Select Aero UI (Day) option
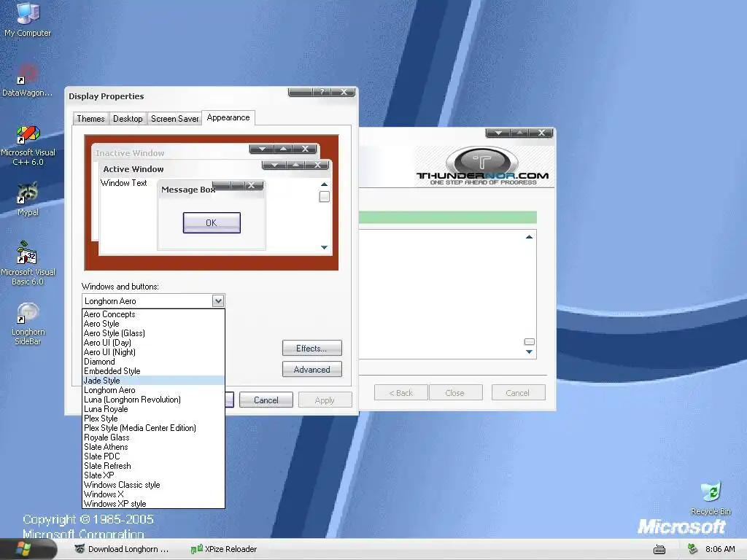747x560 pixels. [153, 343]
